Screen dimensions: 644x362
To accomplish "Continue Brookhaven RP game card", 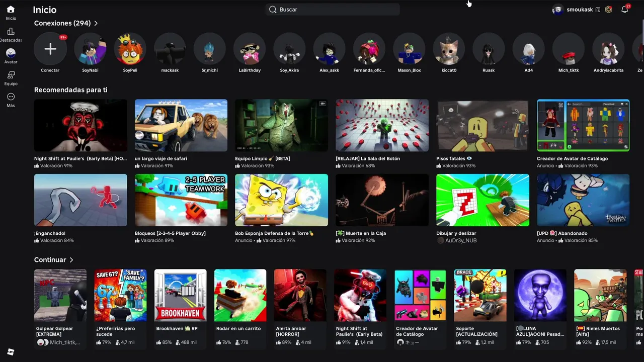I will pyautogui.click(x=180, y=309).
